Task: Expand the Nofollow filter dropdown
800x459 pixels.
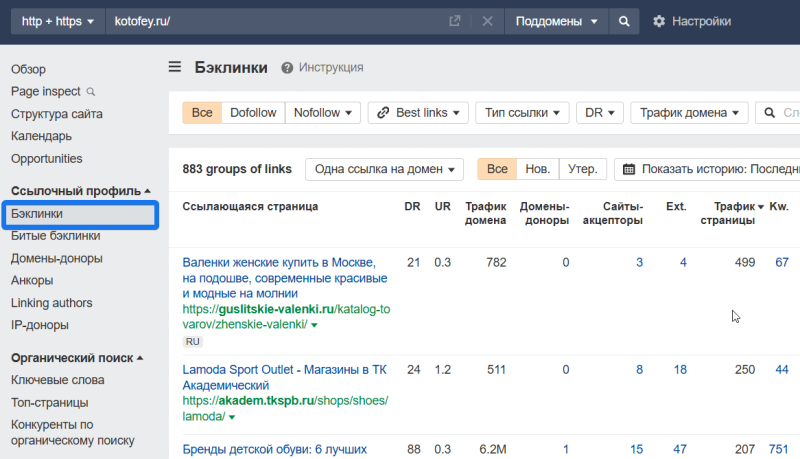Action: point(323,113)
